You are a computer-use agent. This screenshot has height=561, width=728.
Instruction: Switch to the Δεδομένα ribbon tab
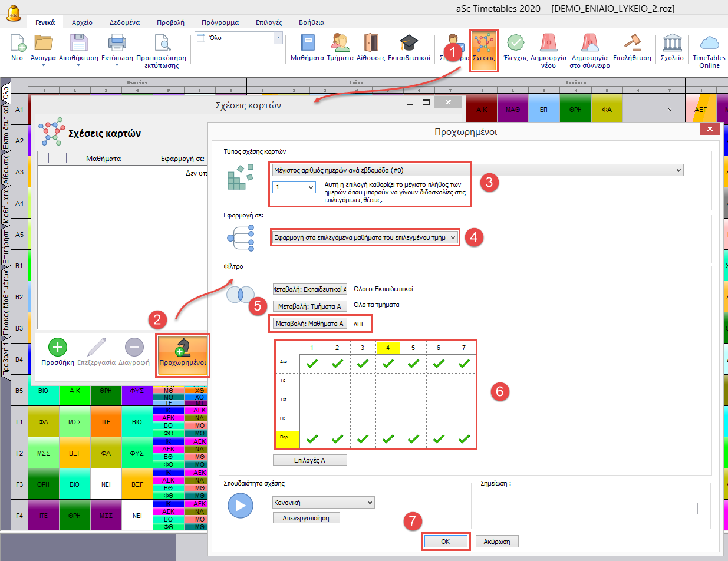coord(124,22)
